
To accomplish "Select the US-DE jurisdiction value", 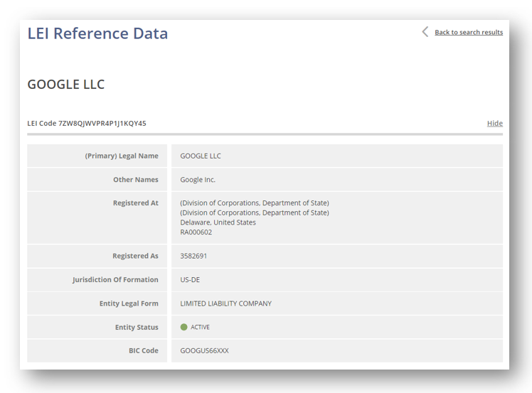I will 190,280.
